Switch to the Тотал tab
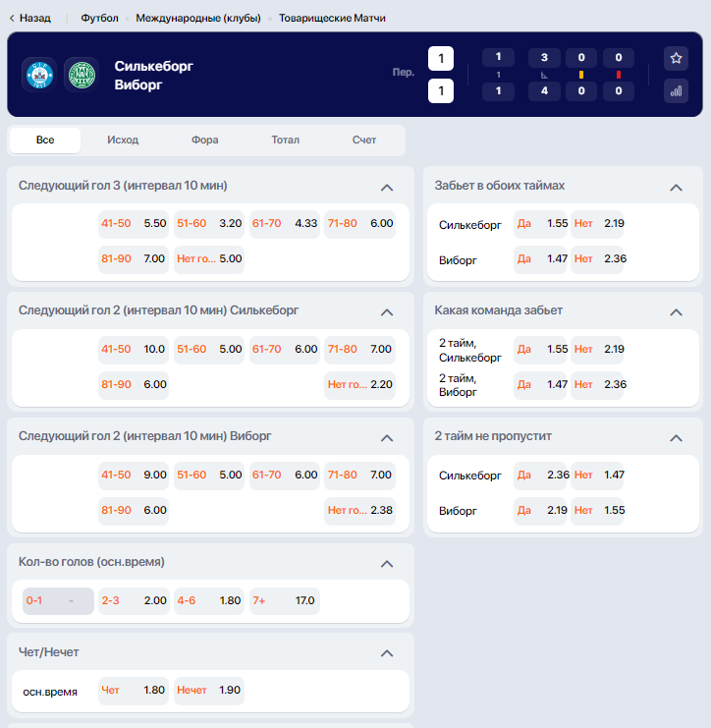 pyautogui.click(x=286, y=140)
